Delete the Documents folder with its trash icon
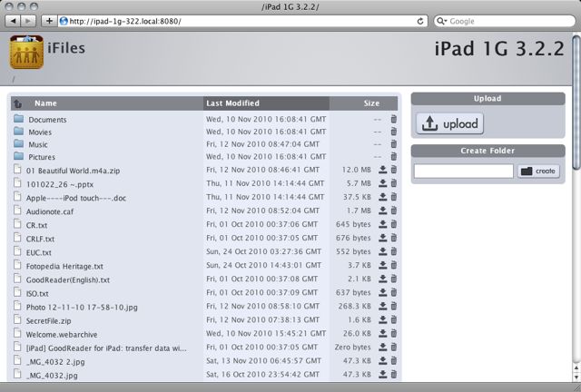Viewport: 581px width, 392px height. [x=393, y=119]
